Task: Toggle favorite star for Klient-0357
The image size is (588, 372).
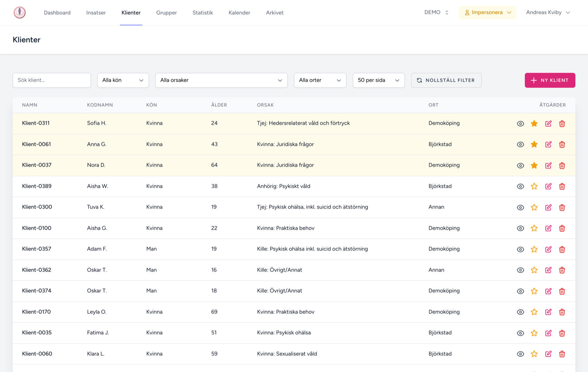Action: pos(534,249)
